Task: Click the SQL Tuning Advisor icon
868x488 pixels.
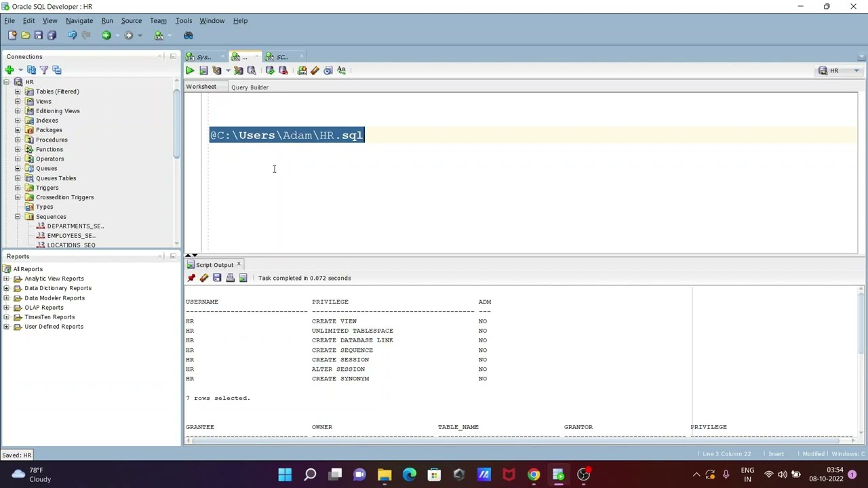Action: pos(251,70)
